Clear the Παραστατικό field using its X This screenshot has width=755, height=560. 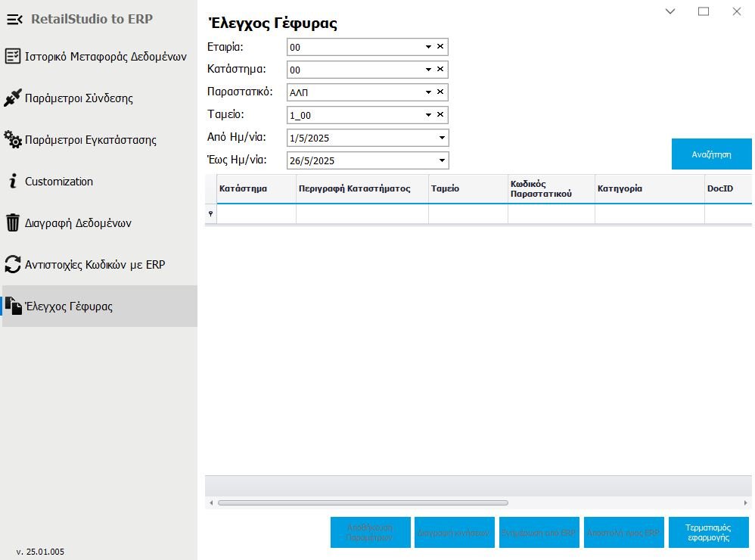click(440, 92)
